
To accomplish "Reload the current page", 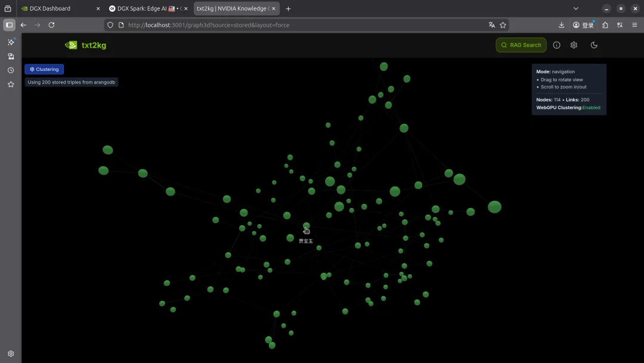I will point(51,25).
